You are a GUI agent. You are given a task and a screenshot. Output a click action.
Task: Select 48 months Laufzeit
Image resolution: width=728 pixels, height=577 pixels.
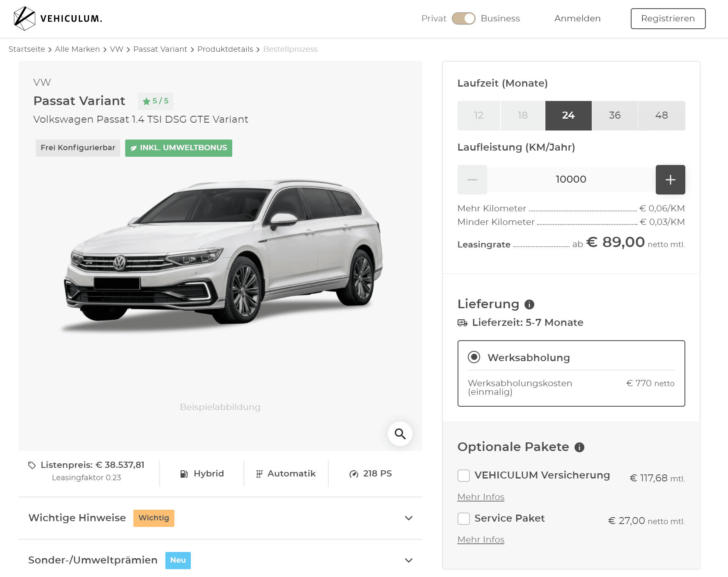click(662, 116)
